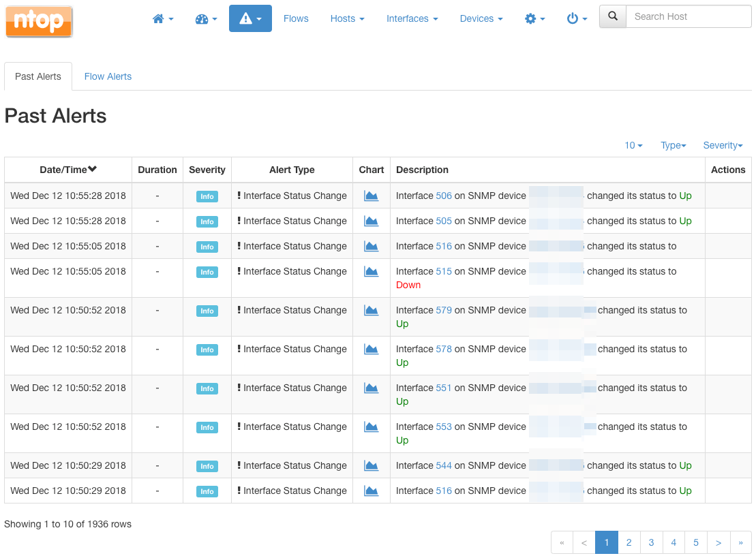Image resolution: width=756 pixels, height=558 pixels.
Task: Go to page 4 of alerts
Action: coord(674,542)
